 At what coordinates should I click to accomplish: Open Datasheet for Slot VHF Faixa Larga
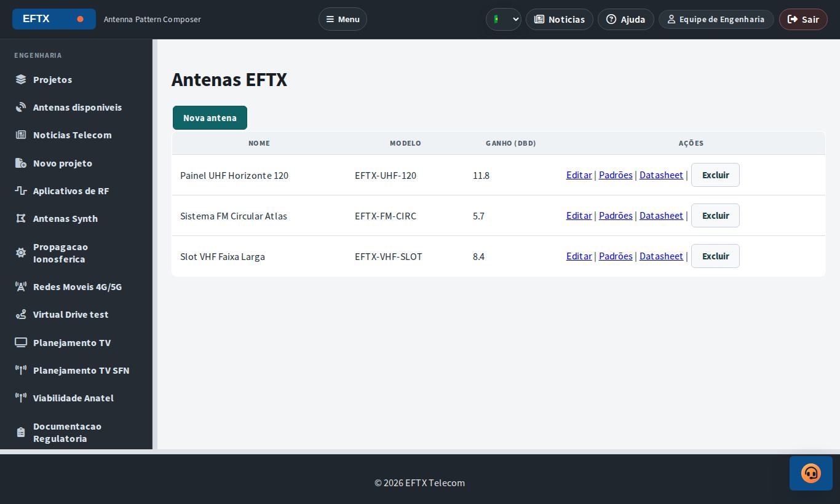pyautogui.click(x=661, y=256)
